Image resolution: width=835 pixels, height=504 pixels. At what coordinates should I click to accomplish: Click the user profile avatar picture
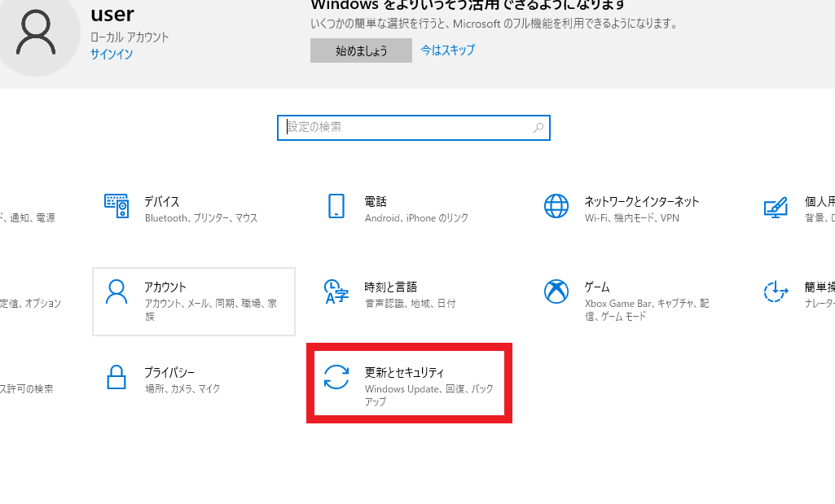click(x=37, y=38)
